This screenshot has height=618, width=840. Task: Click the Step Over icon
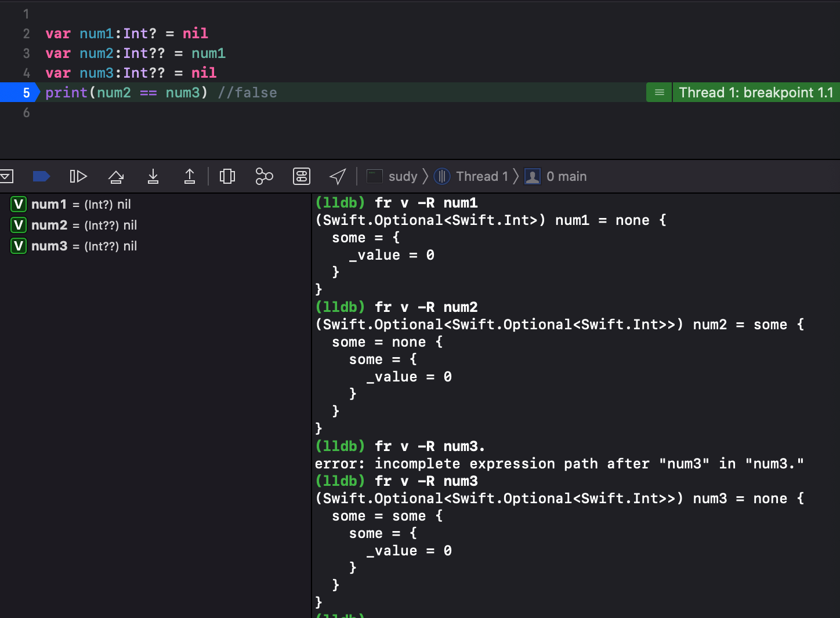coord(116,176)
